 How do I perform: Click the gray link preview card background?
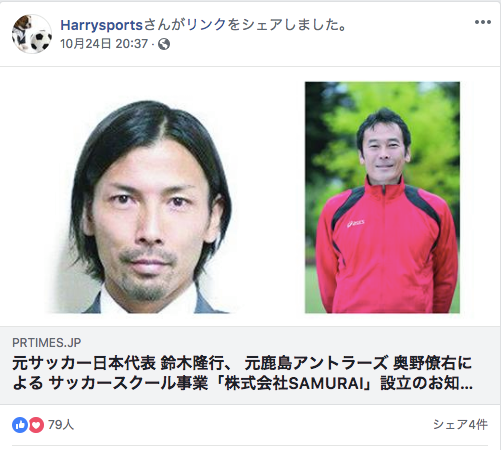[250, 365]
